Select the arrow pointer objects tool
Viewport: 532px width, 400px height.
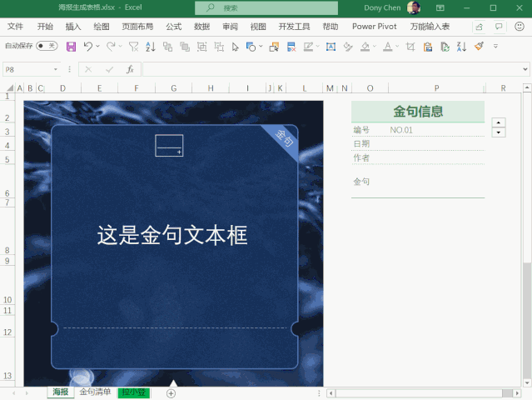pyautogui.click(x=235, y=47)
